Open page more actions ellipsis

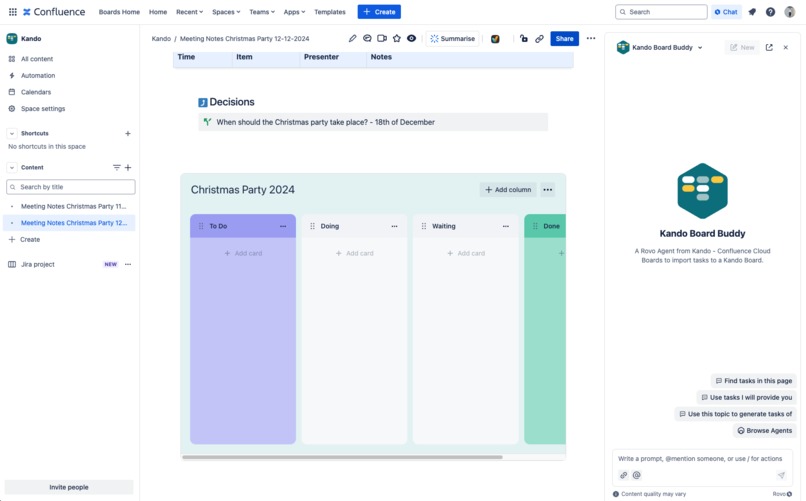click(591, 39)
